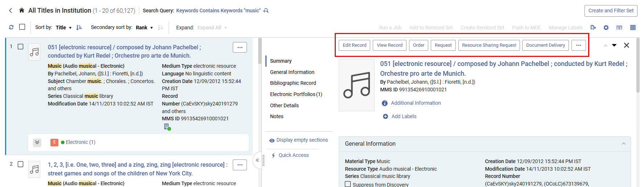The width and height of the screenshot is (644, 187).
Task: Click the music note icon of record 1
Action: point(34,52)
